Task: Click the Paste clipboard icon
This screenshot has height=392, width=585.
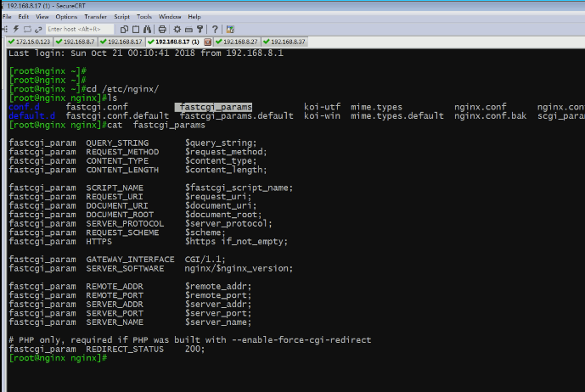Action: pyautogui.click(x=136, y=29)
